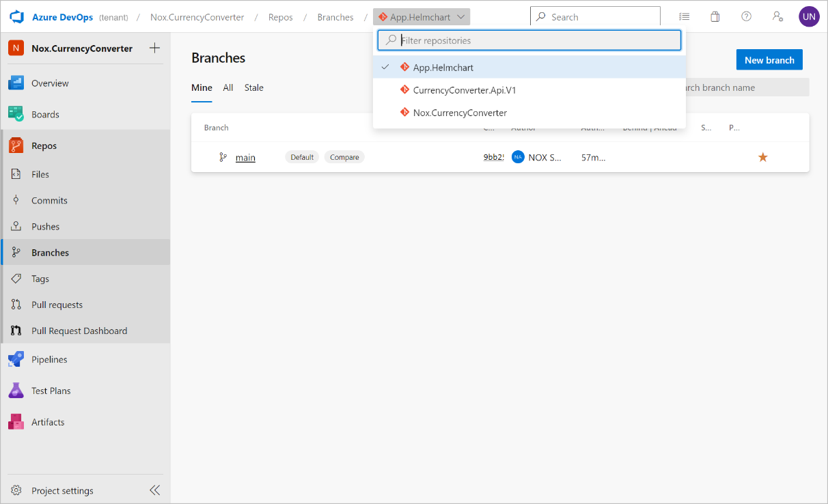Open the Pipelines rocket icon
This screenshot has width=828, height=504.
coord(16,359)
